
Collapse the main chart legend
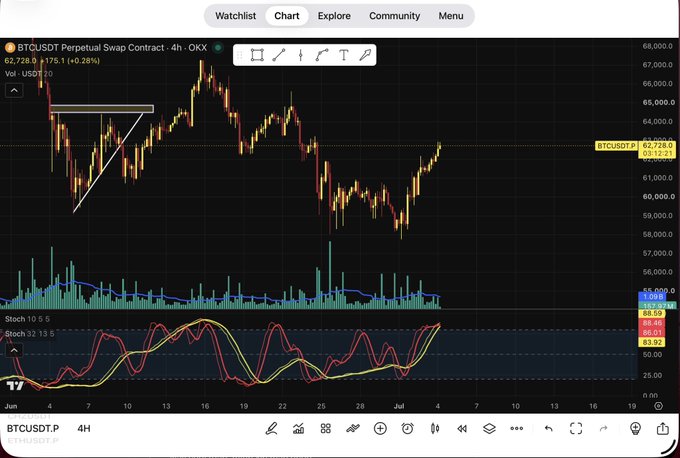pos(14,90)
